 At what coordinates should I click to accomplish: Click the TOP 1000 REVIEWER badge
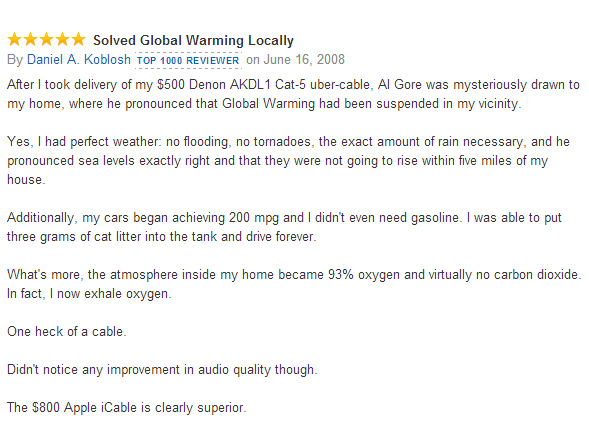[188, 60]
